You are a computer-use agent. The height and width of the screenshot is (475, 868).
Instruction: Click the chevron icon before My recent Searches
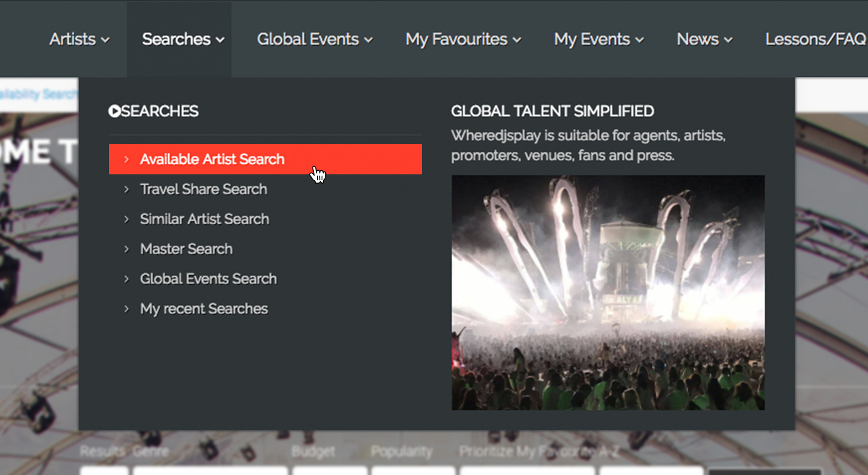point(126,309)
